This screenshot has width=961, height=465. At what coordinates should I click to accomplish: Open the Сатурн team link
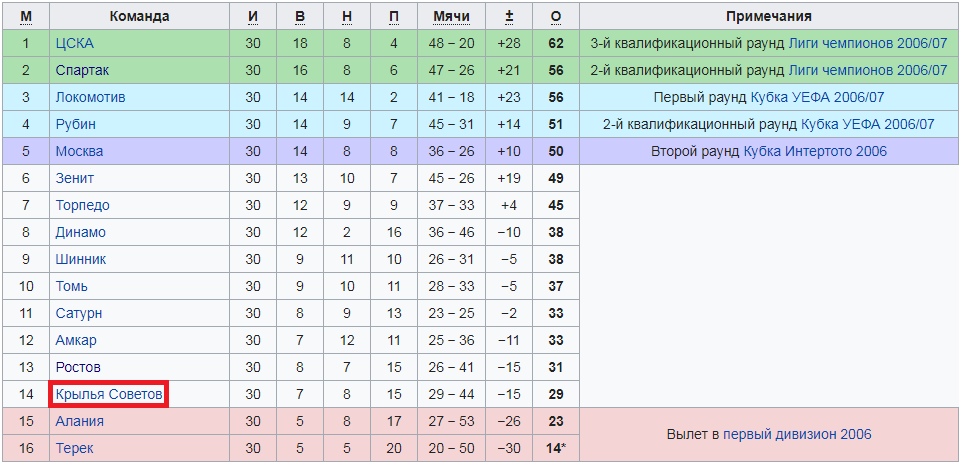tap(79, 313)
